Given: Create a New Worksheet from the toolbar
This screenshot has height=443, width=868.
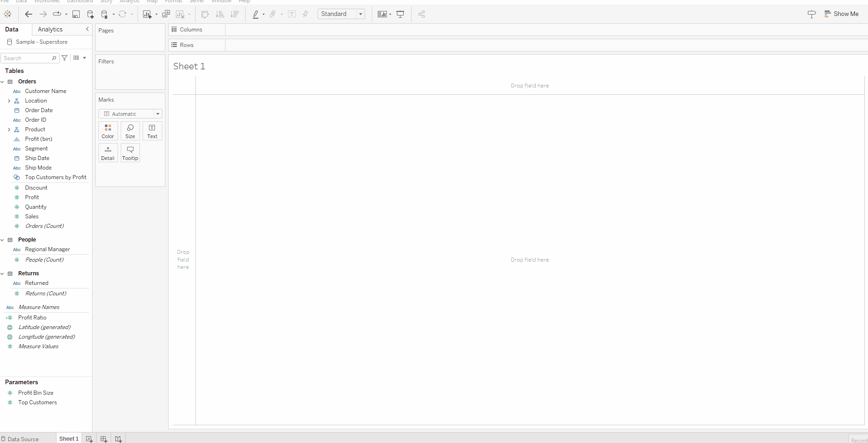Looking at the screenshot, I should 147,14.
